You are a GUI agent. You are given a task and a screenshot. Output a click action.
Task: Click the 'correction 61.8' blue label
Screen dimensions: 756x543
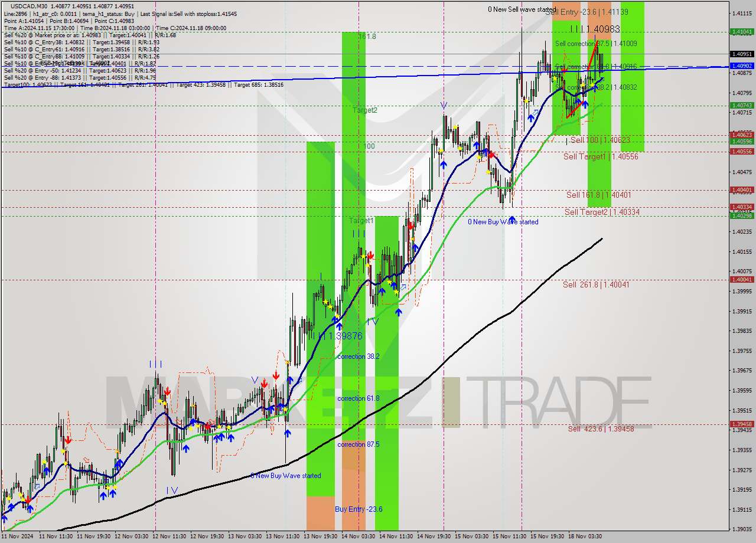click(x=358, y=398)
